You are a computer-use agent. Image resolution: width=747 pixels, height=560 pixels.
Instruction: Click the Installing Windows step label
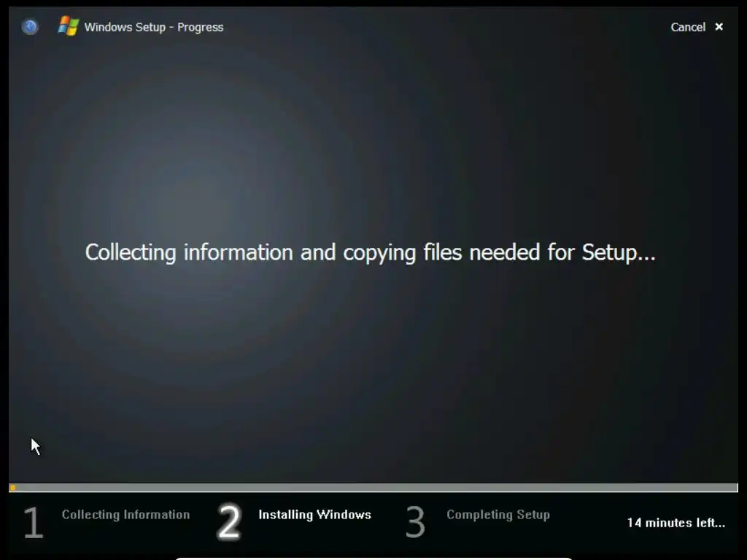(x=314, y=515)
